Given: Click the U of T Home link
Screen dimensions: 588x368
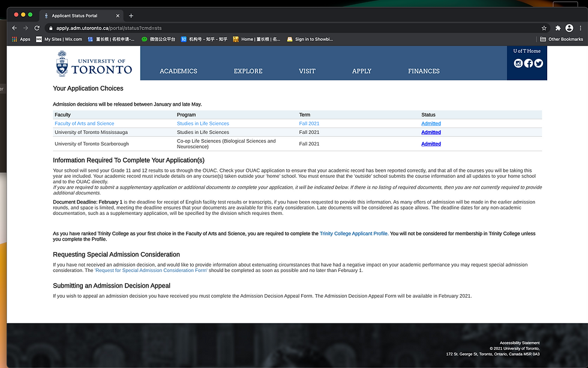Looking at the screenshot, I should (x=527, y=51).
